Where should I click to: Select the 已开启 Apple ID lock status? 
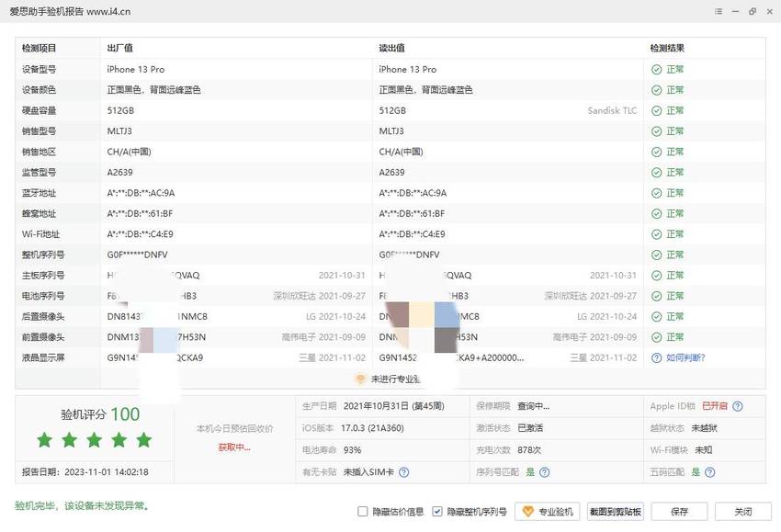(715, 406)
